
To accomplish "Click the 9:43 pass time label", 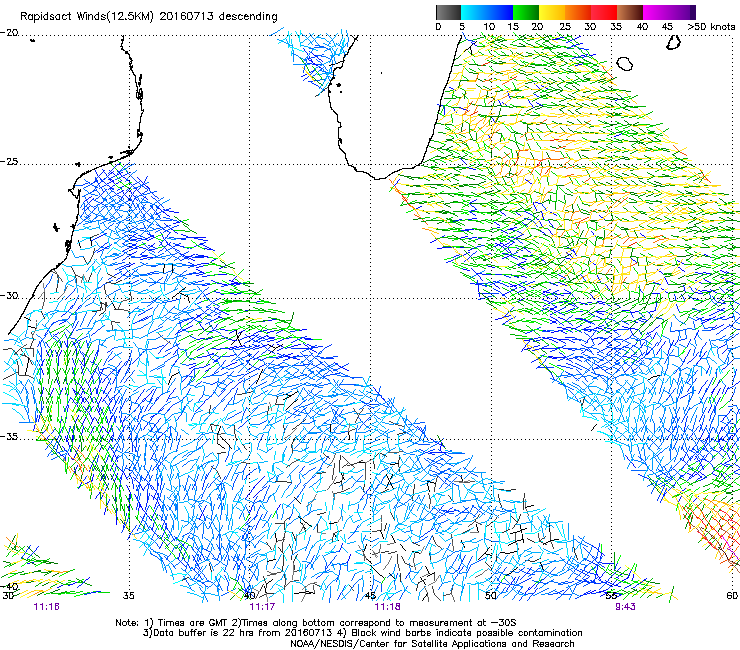I will tap(625, 606).
